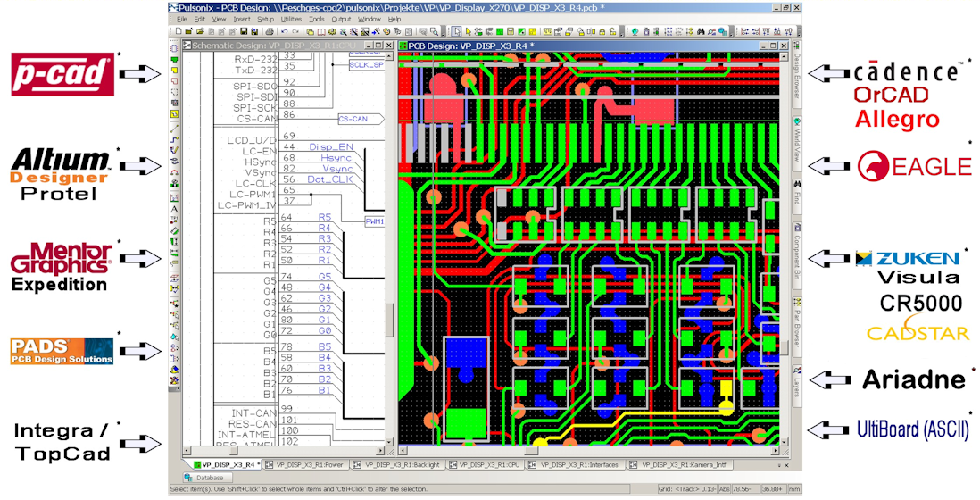
Task: Switch to VP_DISP_X3_R1:Kamera_Intf tab
Action: [x=679, y=465]
